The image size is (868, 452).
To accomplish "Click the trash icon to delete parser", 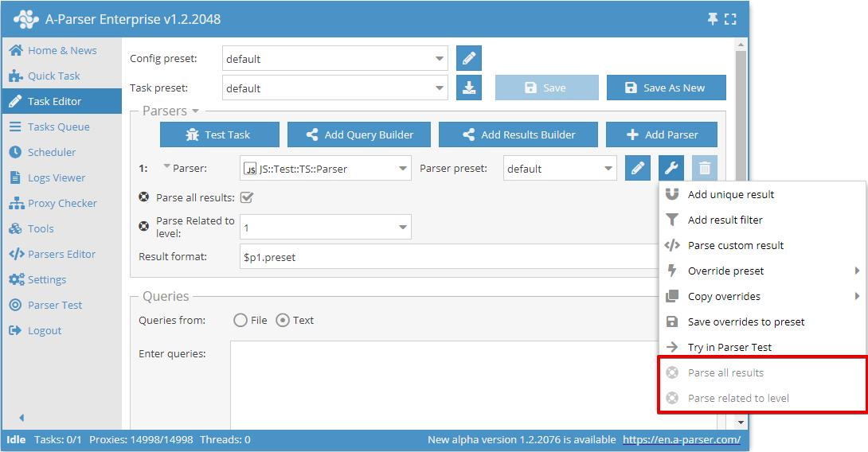I will pyautogui.click(x=705, y=169).
